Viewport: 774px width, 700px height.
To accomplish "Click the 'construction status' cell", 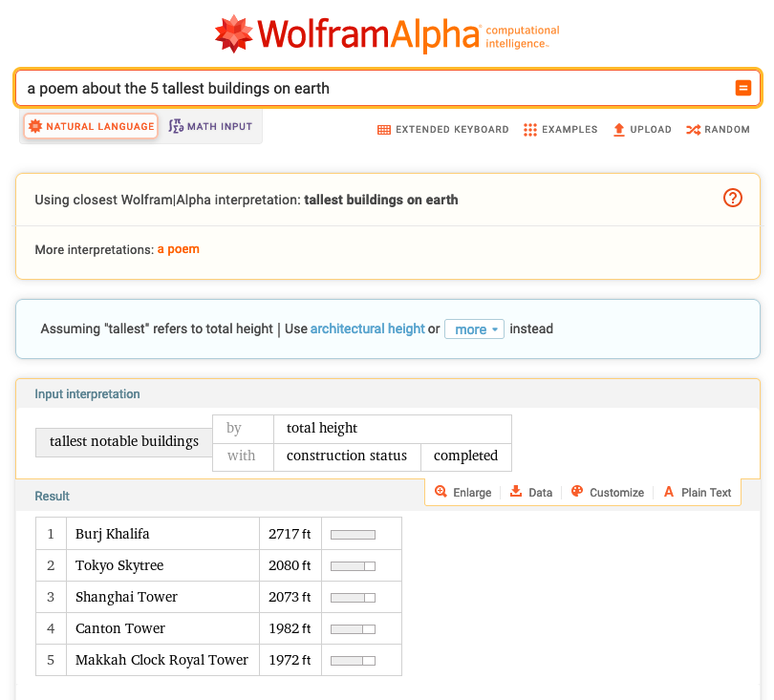I will coord(347,456).
